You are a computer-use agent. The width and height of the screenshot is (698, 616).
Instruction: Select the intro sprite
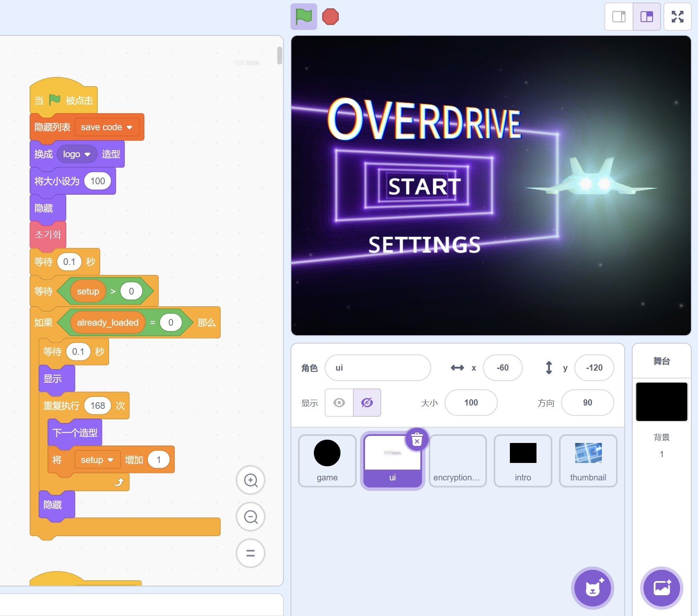(x=523, y=460)
